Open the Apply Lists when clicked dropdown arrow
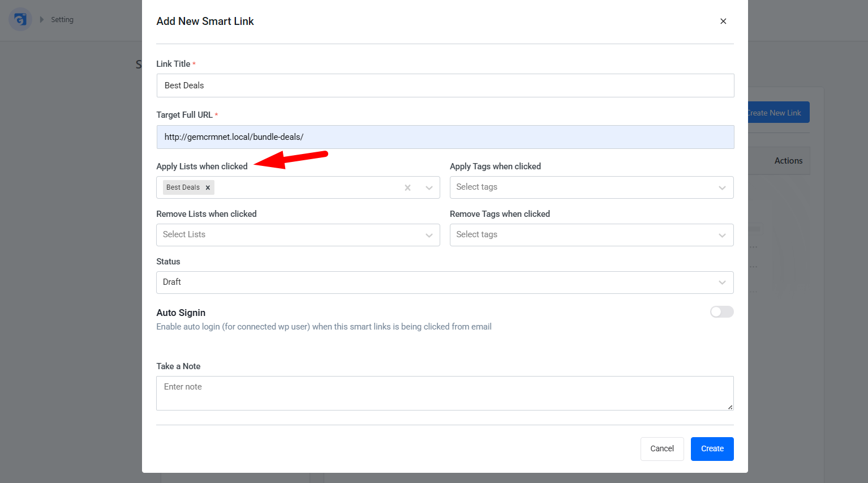The height and width of the screenshot is (483, 868). [429, 187]
